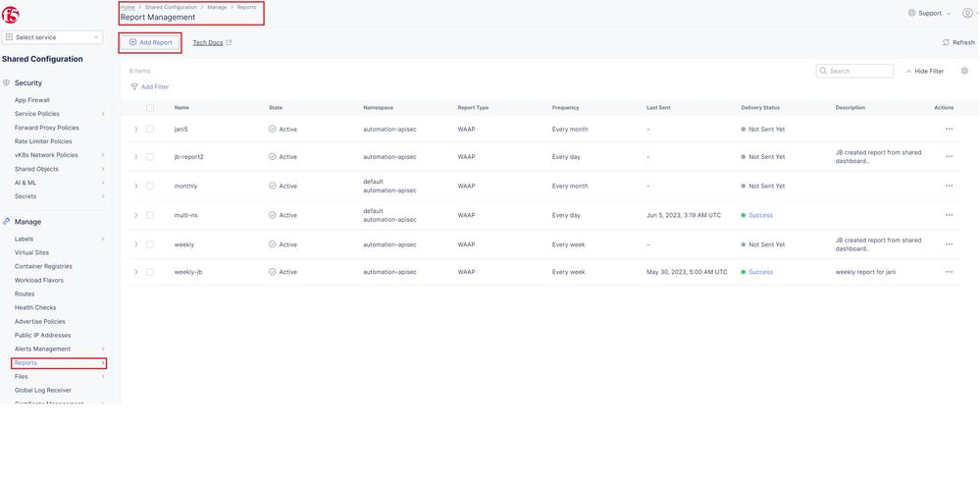Open the Select service dropdown
This screenshot has width=980, height=482.
[53, 37]
